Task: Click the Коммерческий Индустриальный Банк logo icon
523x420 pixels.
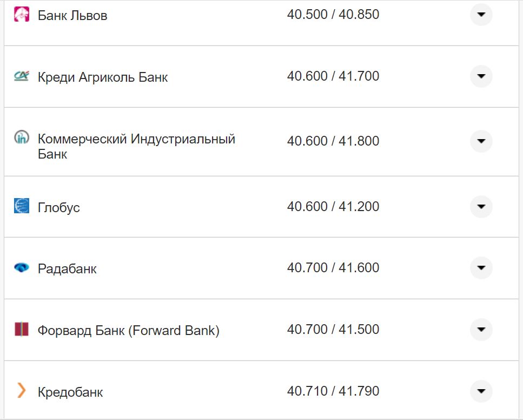Action: click(21, 138)
